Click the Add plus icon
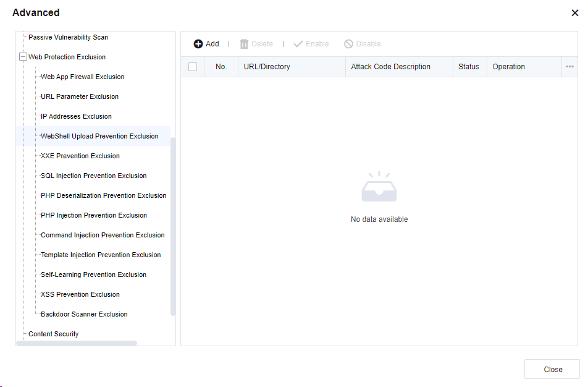The height and width of the screenshot is (387, 588). point(198,44)
